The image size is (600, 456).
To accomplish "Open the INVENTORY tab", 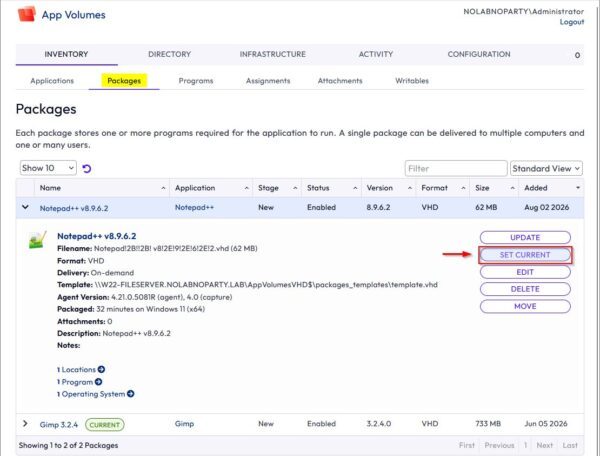I will 66,54.
